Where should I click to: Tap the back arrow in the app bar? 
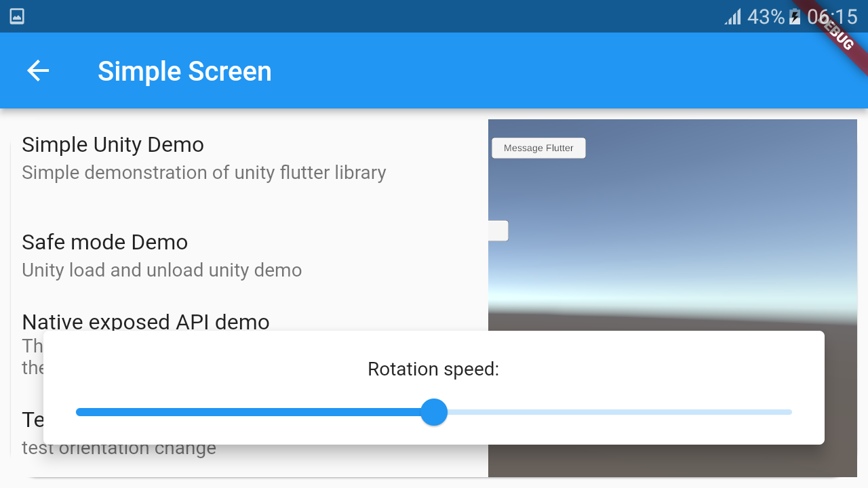tap(37, 70)
